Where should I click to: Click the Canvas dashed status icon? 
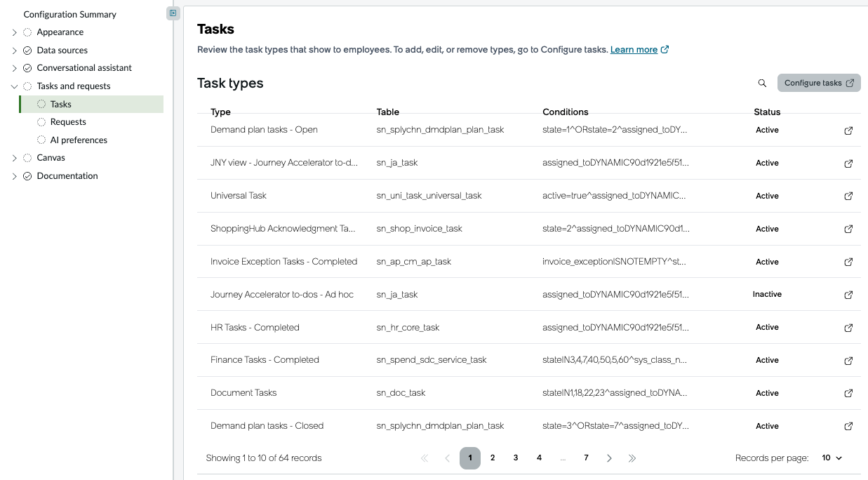27,158
